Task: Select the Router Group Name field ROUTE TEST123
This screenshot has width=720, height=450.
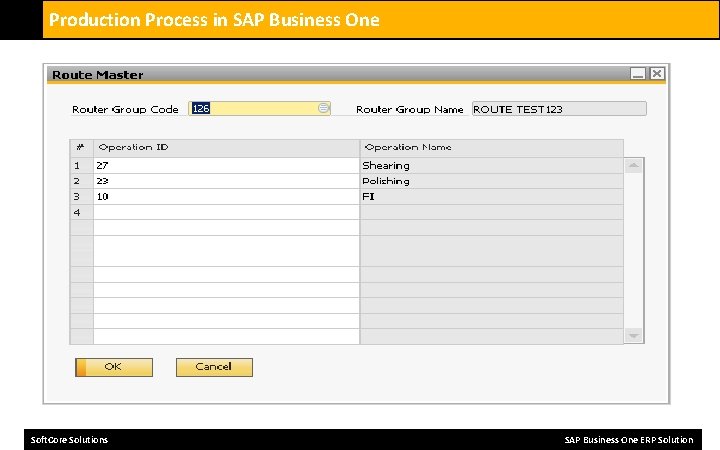Action: [559, 109]
